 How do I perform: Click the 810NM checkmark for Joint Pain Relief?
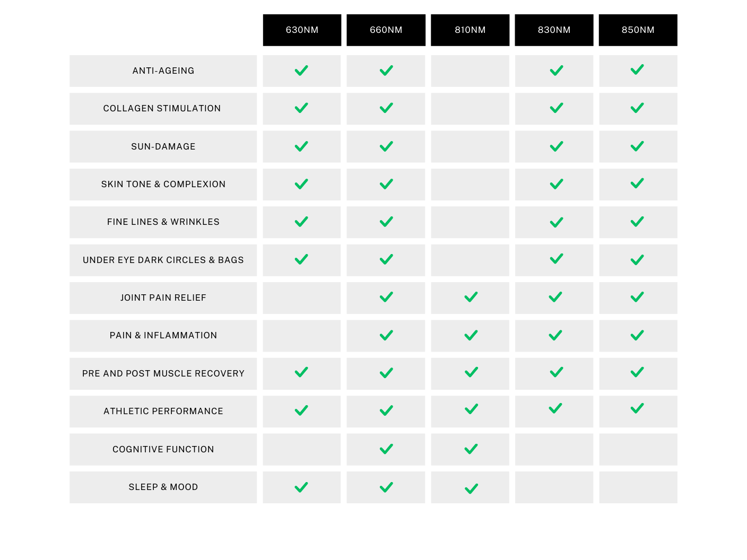[x=471, y=297]
